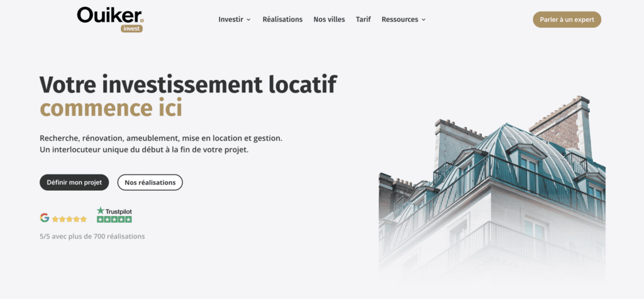Click the Trustpilot logo with the green star
Screen dimensions: 644x299
click(x=114, y=211)
